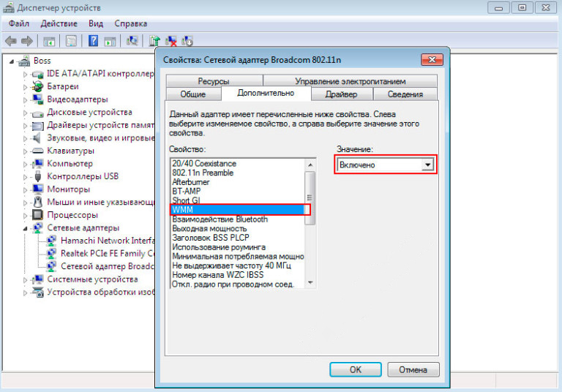Click the Звуковые, видео speaker icon

pos(37,138)
